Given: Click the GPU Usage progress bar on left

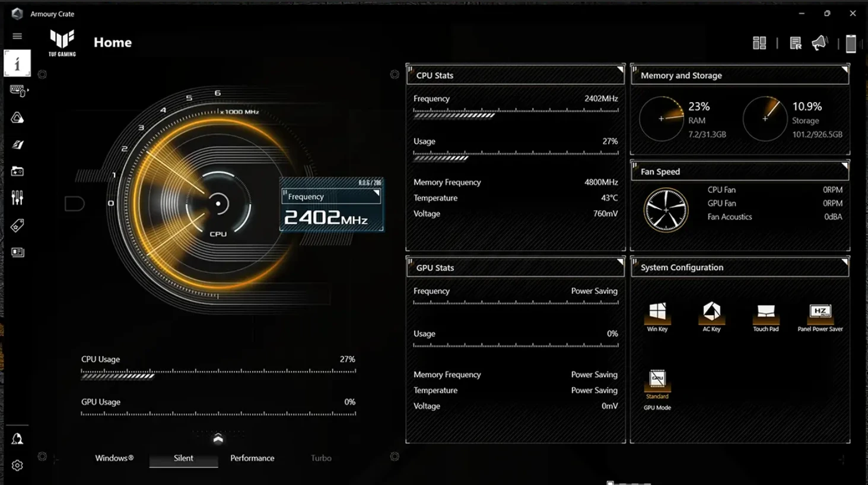Looking at the screenshot, I should (x=218, y=413).
